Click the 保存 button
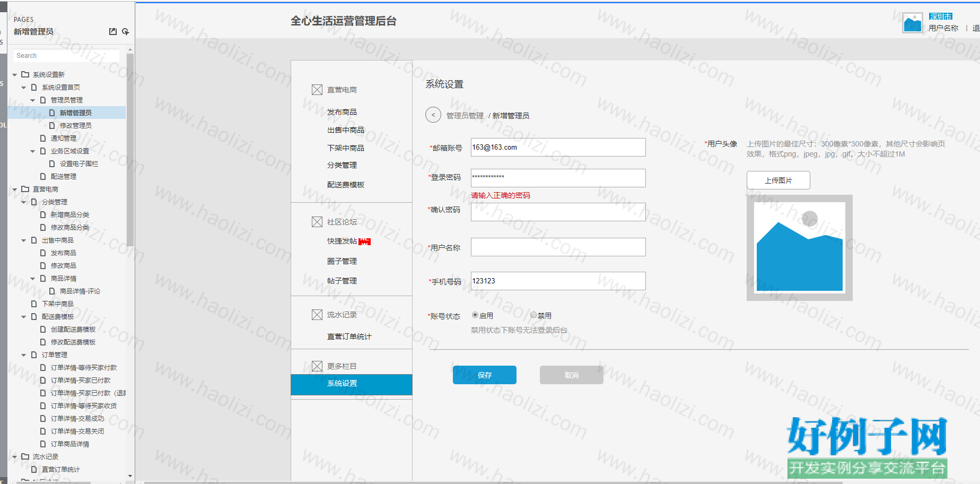Screen dimensions: 980x484 tap(485, 375)
